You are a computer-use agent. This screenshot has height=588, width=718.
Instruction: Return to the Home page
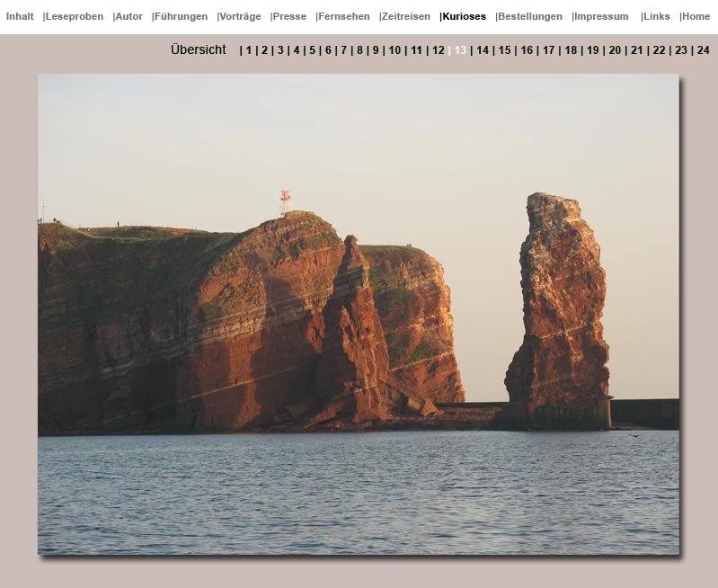point(696,16)
